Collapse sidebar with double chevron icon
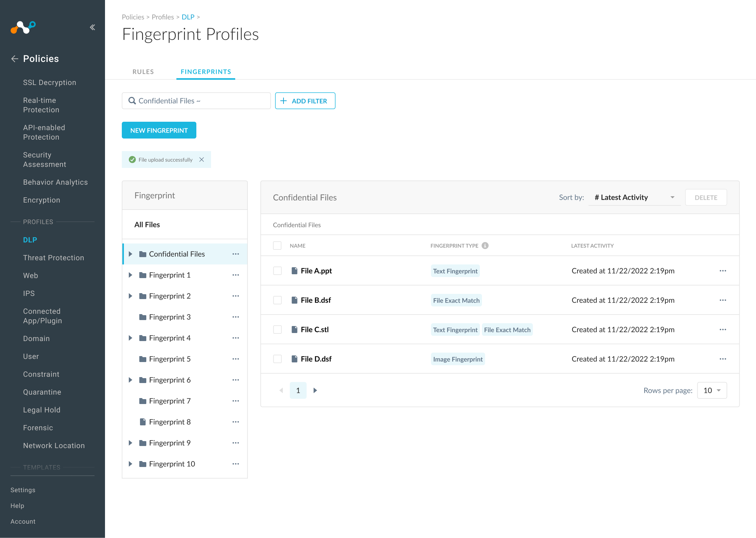Screen dimensions: 756x538 92,27
